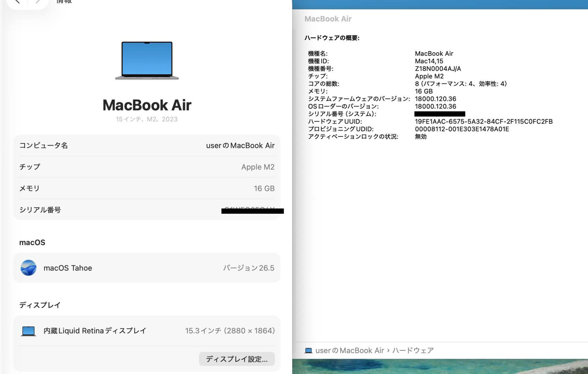Click the macOS Tahoe logo icon
Screen dimensions: 588x374
coord(28,268)
